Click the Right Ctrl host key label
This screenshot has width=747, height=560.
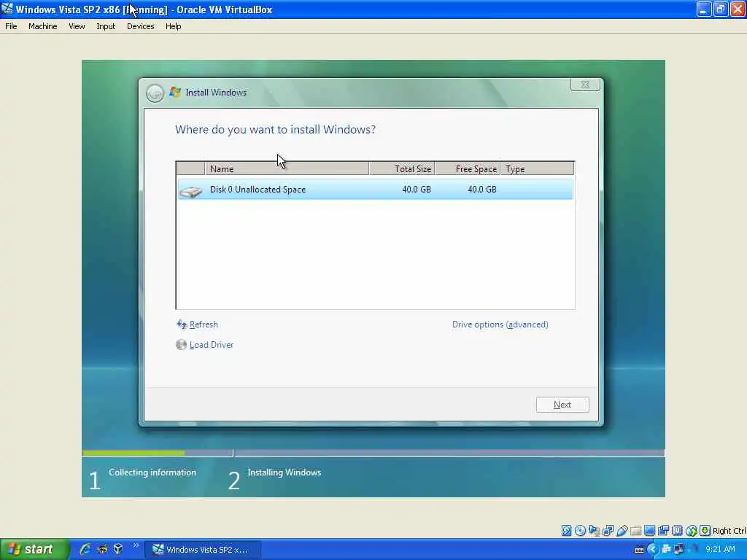click(729, 531)
